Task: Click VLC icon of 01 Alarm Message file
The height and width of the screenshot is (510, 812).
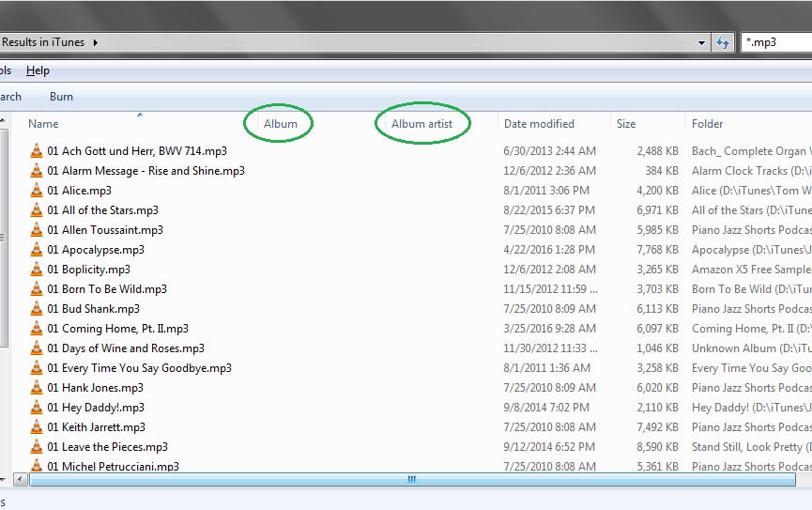Action: 37,171
